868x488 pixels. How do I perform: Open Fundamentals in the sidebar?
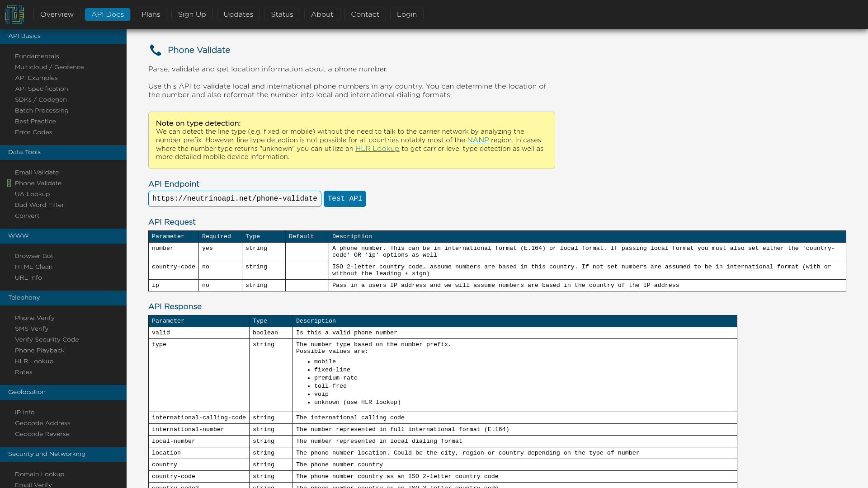point(37,56)
